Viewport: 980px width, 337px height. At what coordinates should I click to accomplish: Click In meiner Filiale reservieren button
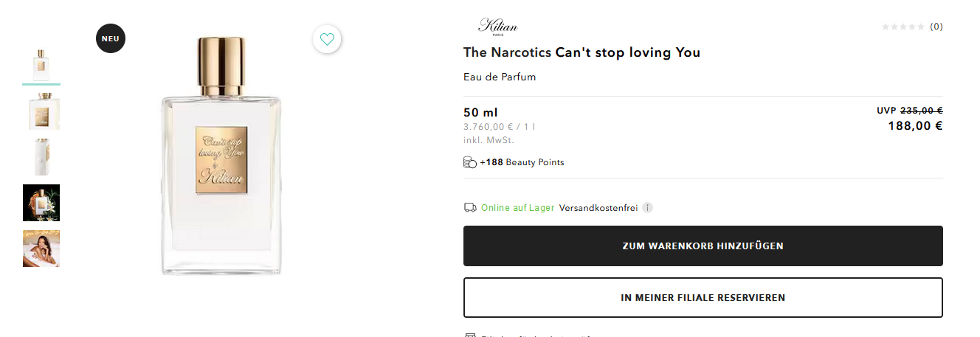tap(703, 298)
